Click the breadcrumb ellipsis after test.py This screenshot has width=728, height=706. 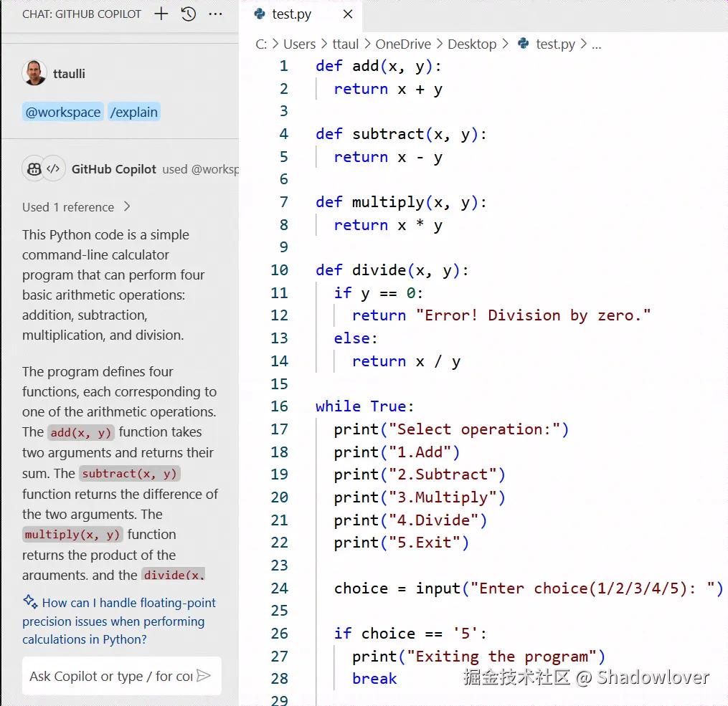[x=597, y=45]
